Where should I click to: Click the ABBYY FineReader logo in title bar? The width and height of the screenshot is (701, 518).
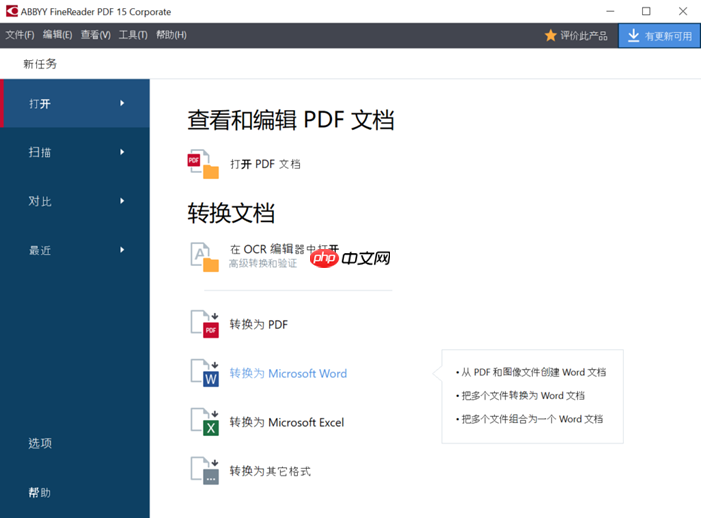[12, 11]
